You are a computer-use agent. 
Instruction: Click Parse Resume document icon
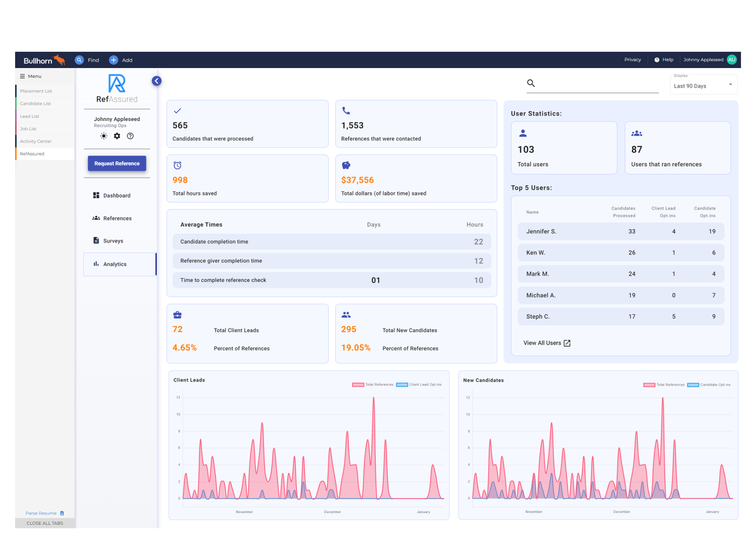(62, 513)
